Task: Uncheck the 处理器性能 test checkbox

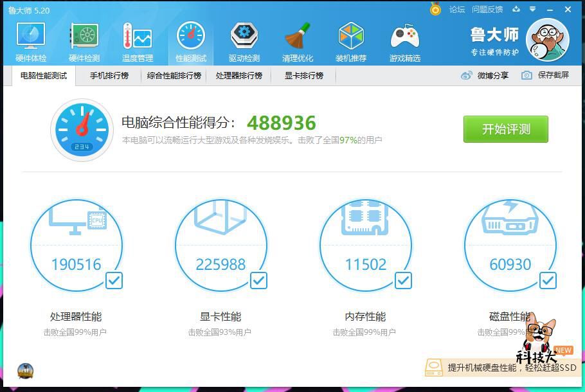Action: coord(114,280)
